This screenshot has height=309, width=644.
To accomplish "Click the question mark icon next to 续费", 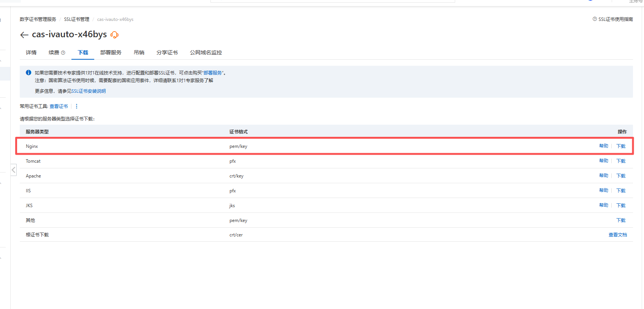I will pyautogui.click(x=63, y=53).
